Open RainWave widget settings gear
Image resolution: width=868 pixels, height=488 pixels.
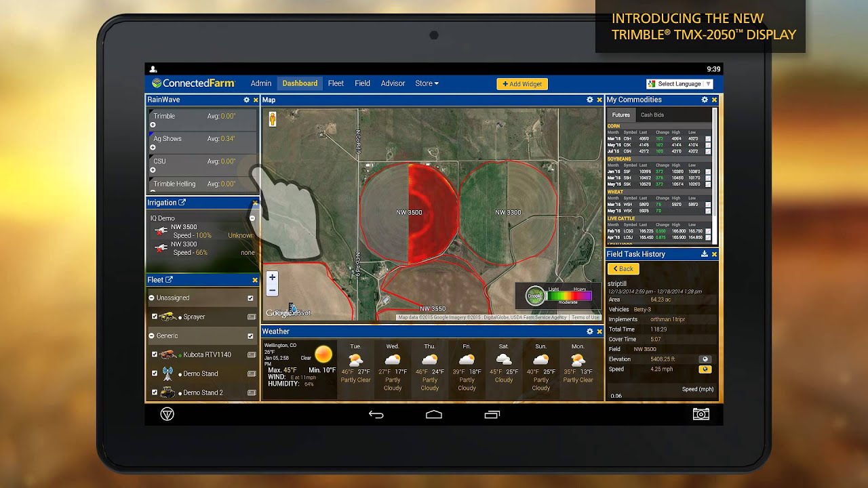pyautogui.click(x=247, y=100)
